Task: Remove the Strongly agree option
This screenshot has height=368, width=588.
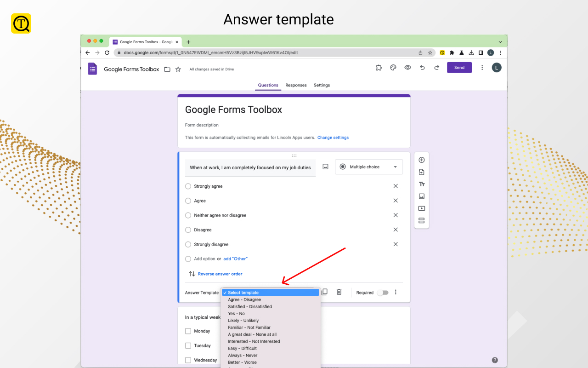Action: (396, 186)
